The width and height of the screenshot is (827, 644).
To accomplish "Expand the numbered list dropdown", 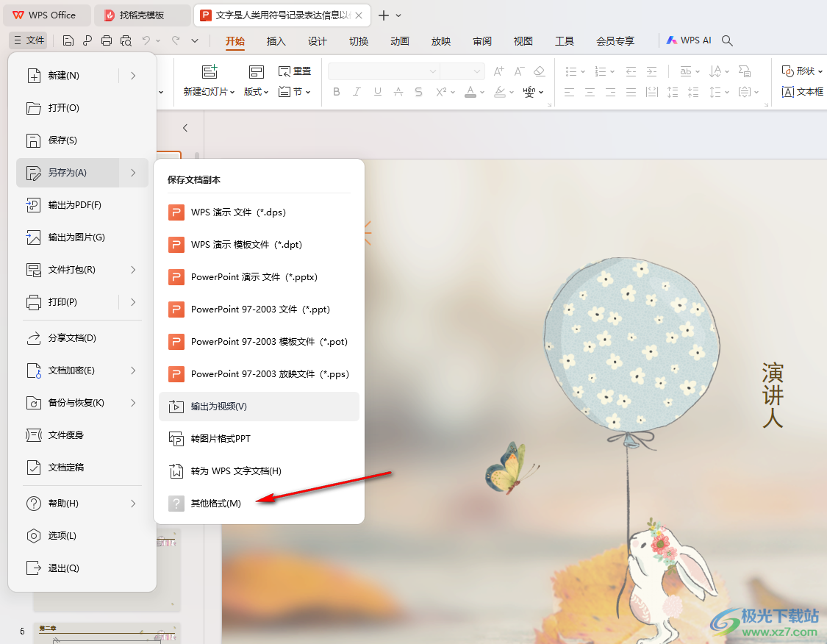I will pyautogui.click(x=612, y=71).
